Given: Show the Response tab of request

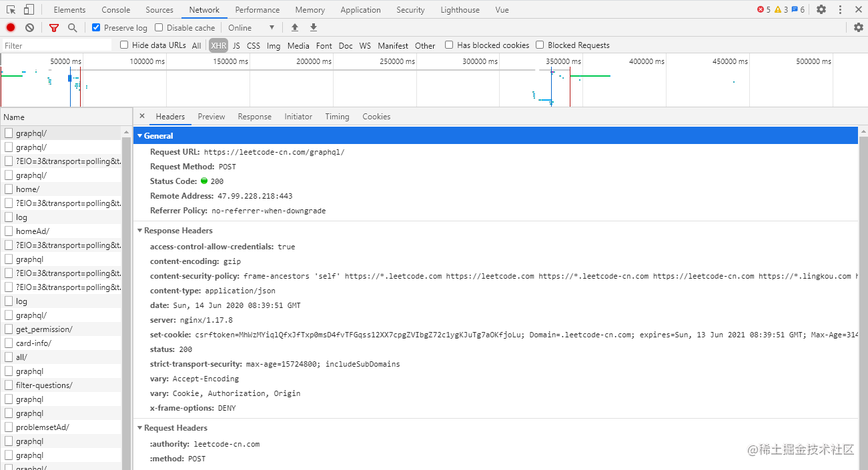Looking at the screenshot, I should pyautogui.click(x=254, y=116).
